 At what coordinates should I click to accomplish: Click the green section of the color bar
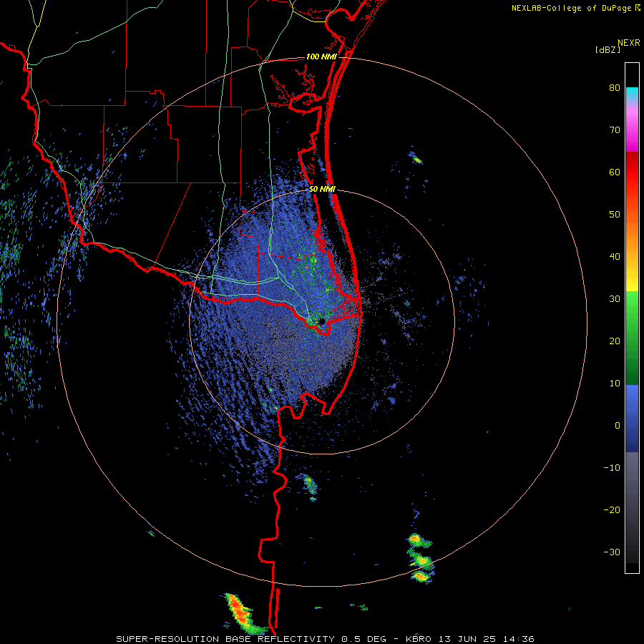[632, 338]
